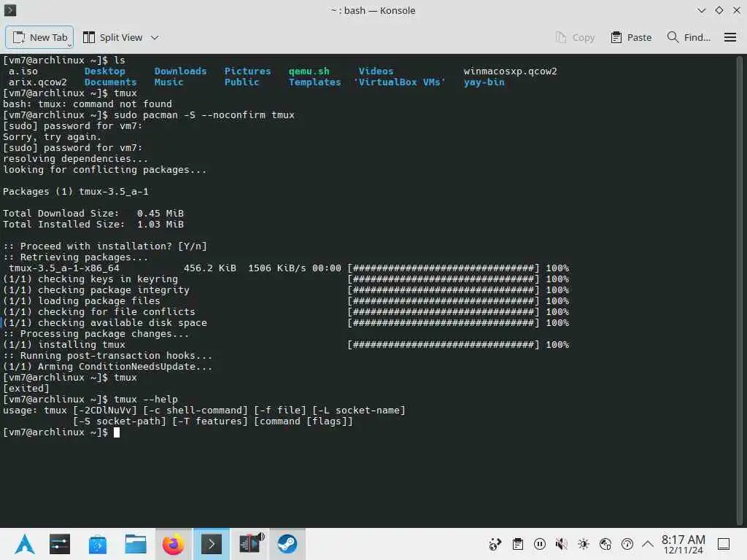Click the 'Proceed with installation? [Y/n]' line
The width and height of the screenshot is (747, 560).
click(105, 246)
